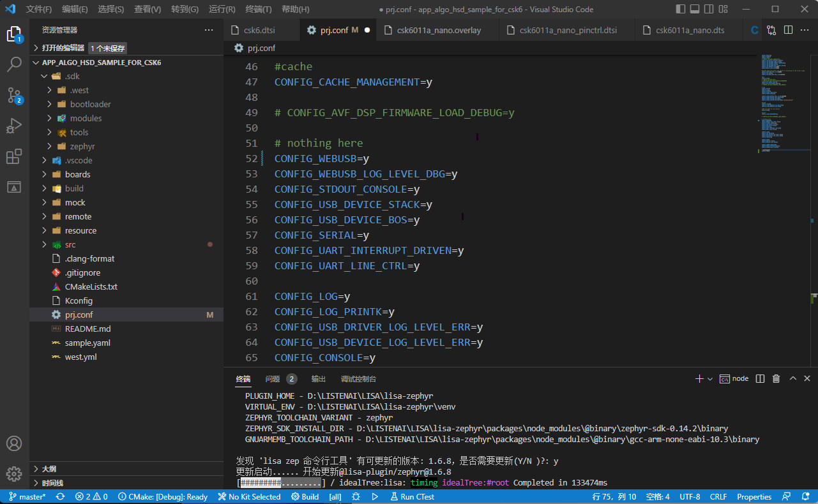
Task: Click the Build button in status bar
Action: point(305,497)
